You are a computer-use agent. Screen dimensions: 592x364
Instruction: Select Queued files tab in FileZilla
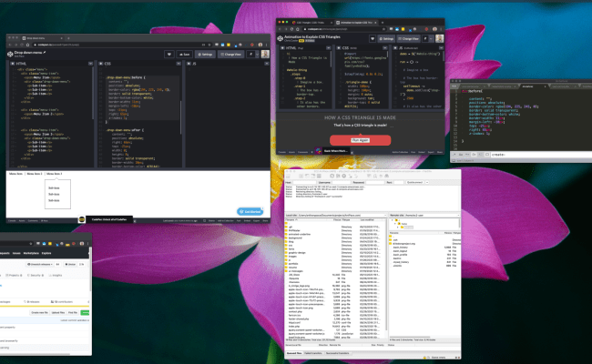(294, 353)
